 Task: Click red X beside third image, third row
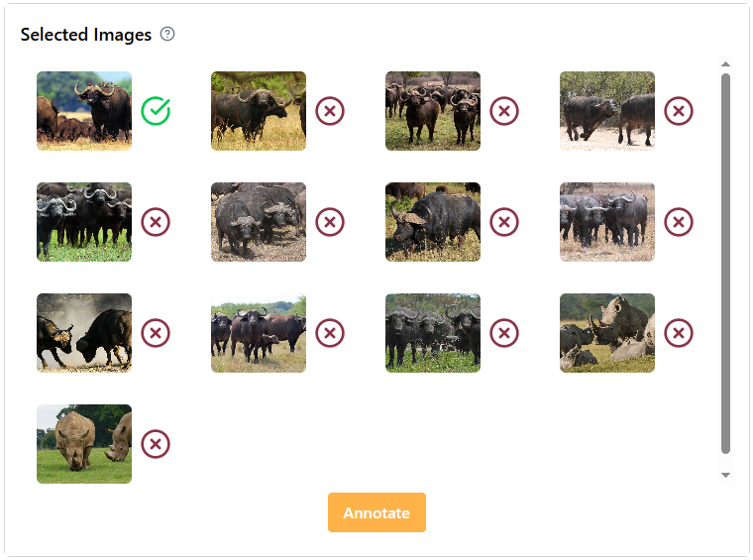pyautogui.click(x=504, y=333)
